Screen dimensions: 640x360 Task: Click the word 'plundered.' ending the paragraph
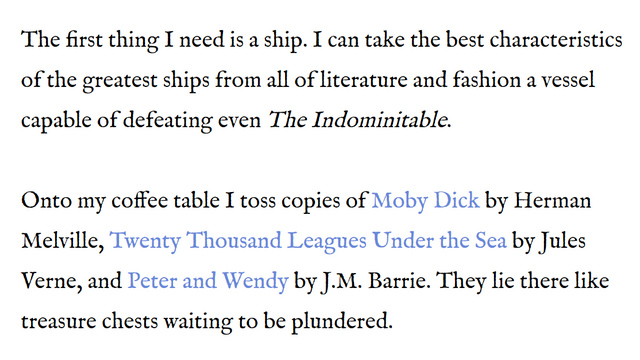click(x=342, y=321)
